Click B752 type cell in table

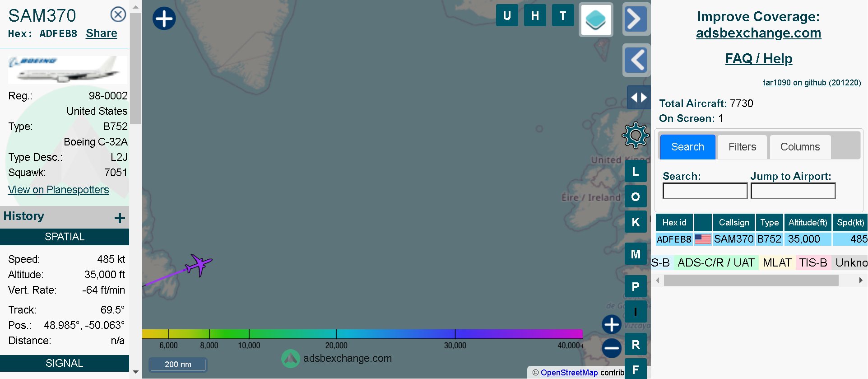click(770, 239)
